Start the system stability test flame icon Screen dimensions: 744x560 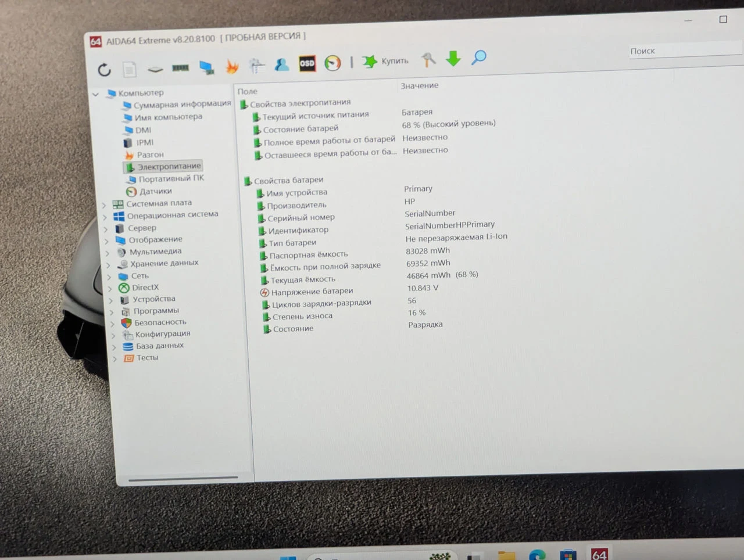pos(232,67)
